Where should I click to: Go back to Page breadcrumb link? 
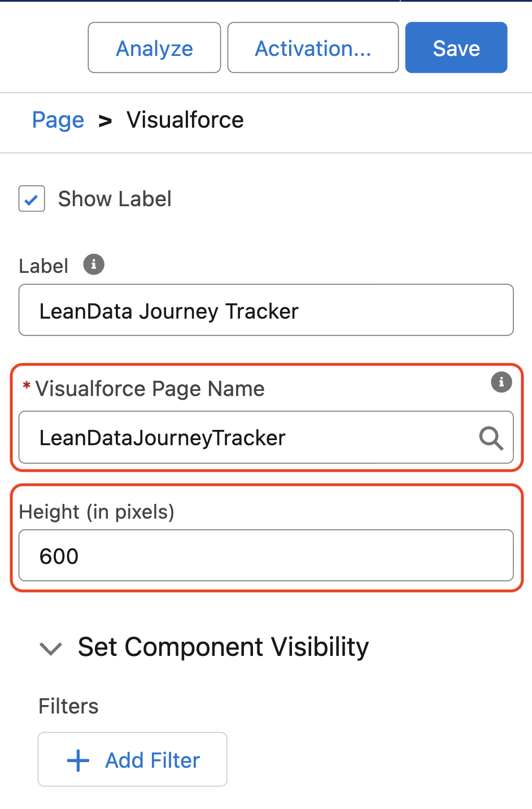click(x=58, y=120)
